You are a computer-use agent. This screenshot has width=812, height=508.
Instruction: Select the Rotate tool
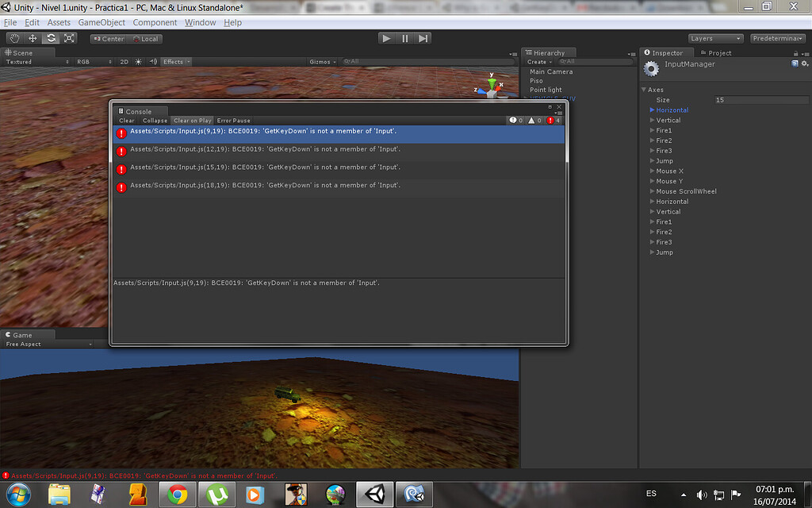click(51, 37)
